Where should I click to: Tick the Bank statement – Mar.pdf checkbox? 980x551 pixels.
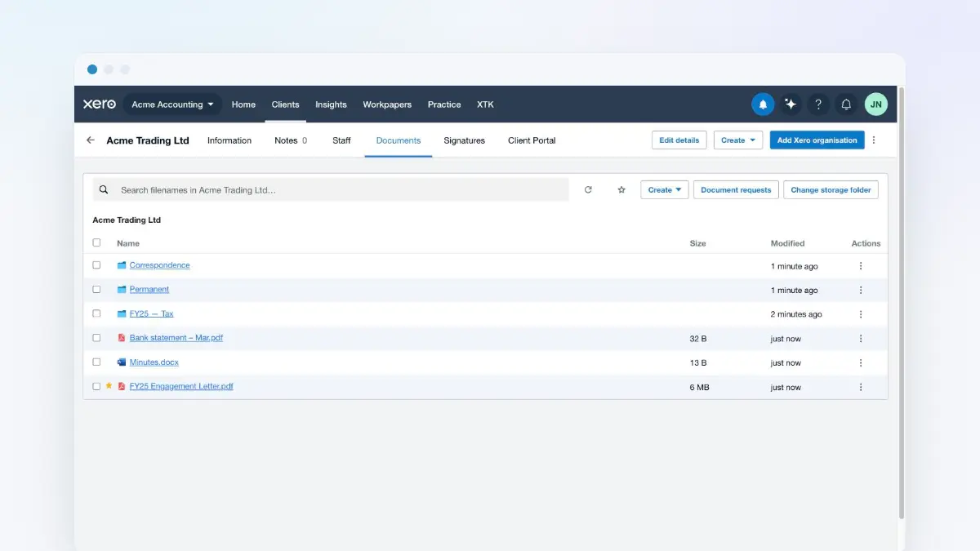click(96, 338)
